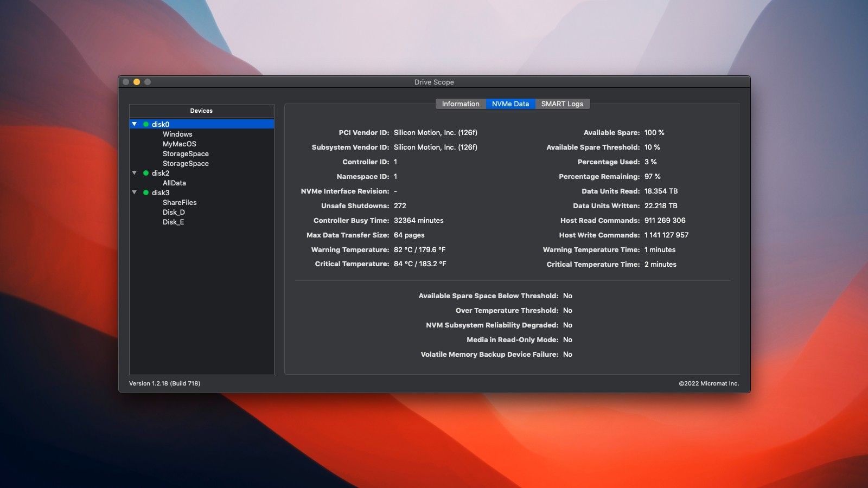Viewport: 868px width, 488px height.
Task: Select the disk2 device entry
Action: pos(161,173)
